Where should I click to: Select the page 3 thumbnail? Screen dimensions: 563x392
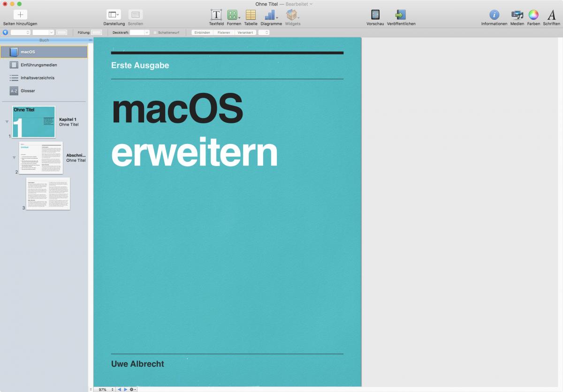48,194
